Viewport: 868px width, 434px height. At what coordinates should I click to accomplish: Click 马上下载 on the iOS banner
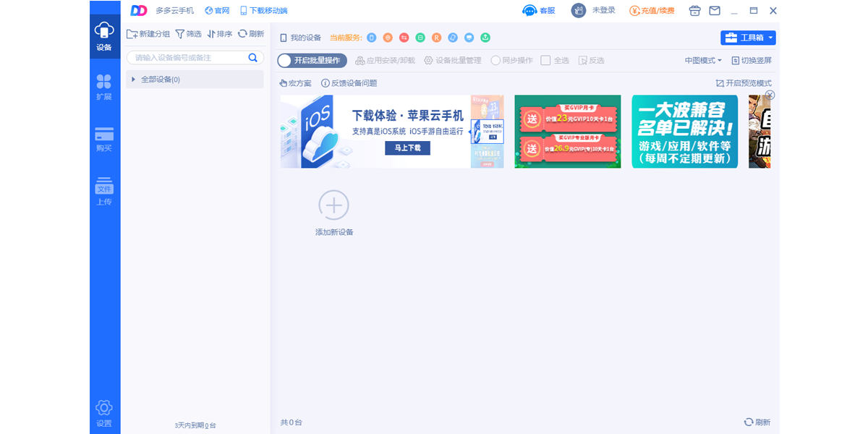(x=407, y=148)
